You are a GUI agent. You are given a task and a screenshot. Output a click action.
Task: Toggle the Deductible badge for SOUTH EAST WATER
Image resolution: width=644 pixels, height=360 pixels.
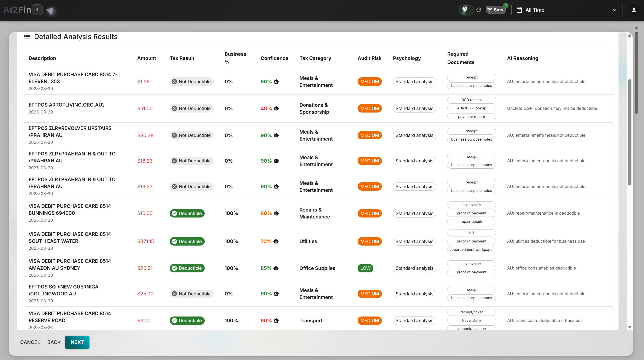click(187, 241)
